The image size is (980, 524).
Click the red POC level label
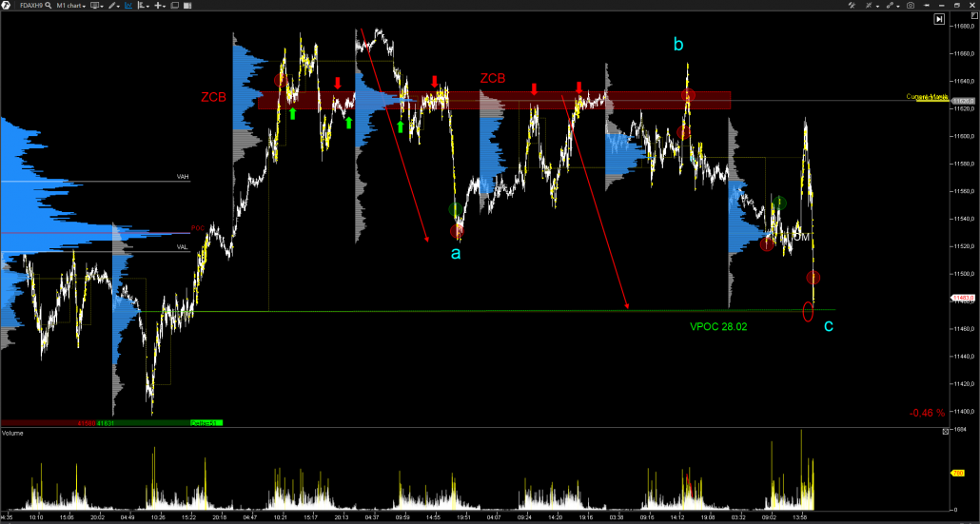(x=198, y=228)
